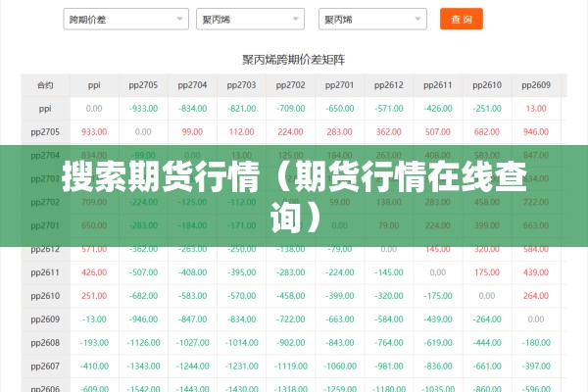588x392 pixels.
Task: Click the pp2702 column header
Action: coord(291,85)
